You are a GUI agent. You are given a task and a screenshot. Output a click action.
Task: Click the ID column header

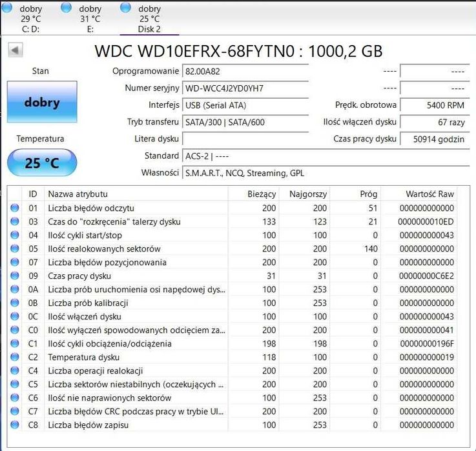tap(33, 194)
